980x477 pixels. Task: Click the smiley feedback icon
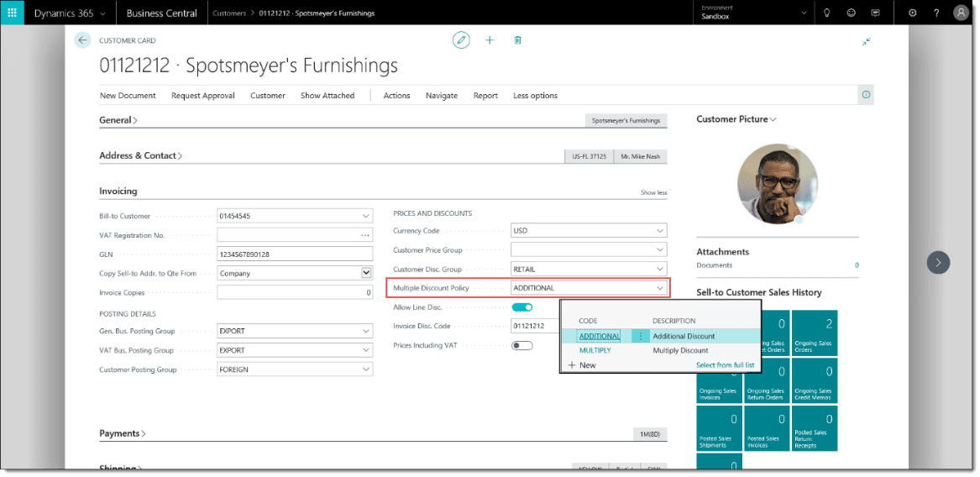click(852, 13)
